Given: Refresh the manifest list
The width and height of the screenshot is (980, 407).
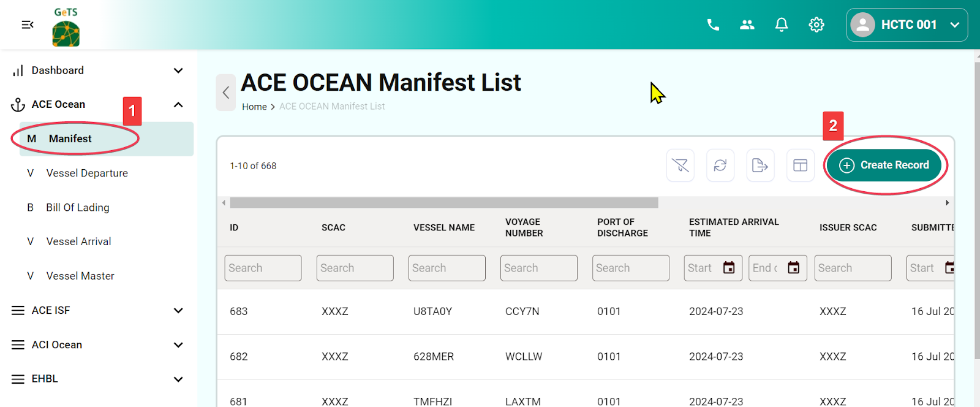Looking at the screenshot, I should coord(720,165).
